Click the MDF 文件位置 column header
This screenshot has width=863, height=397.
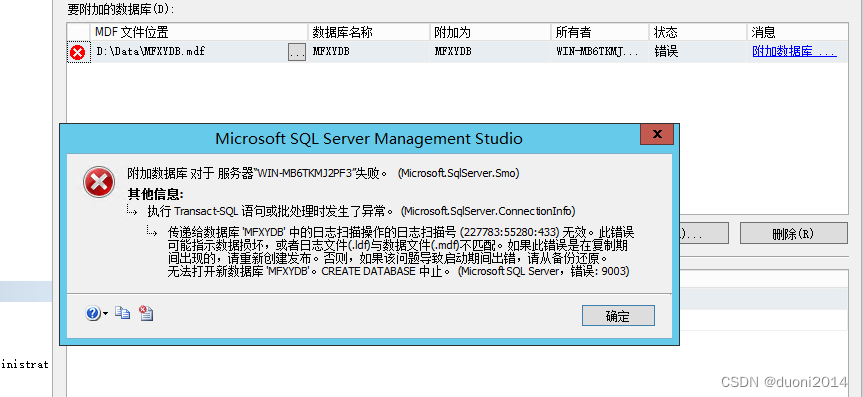(199, 32)
